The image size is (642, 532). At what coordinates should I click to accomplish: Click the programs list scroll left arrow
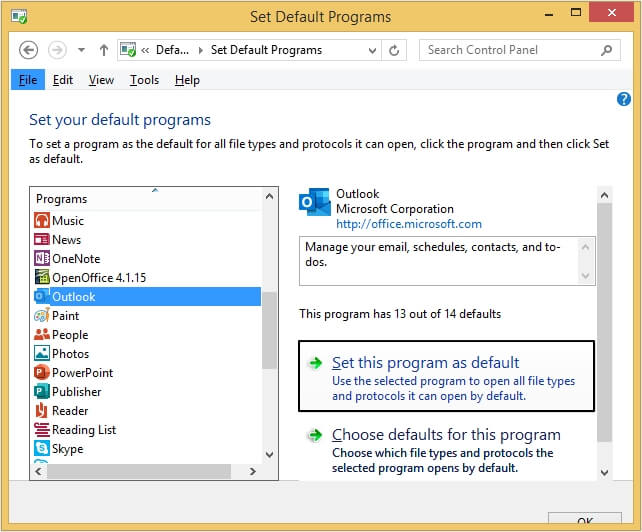38,471
